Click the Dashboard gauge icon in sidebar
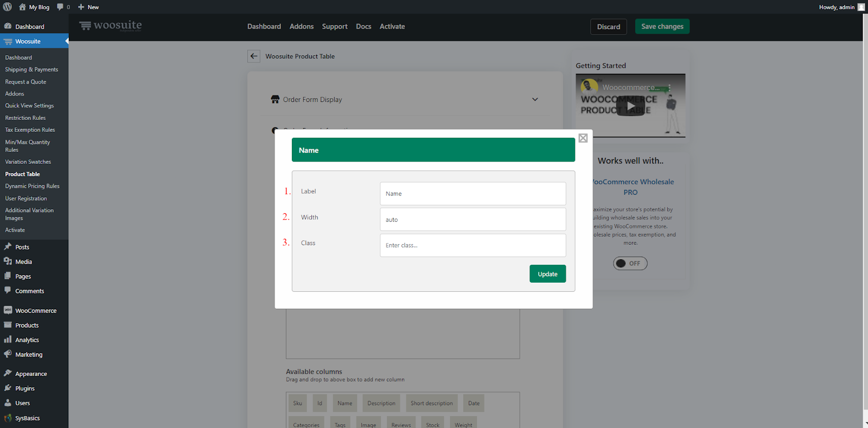868x428 pixels. [x=8, y=26]
